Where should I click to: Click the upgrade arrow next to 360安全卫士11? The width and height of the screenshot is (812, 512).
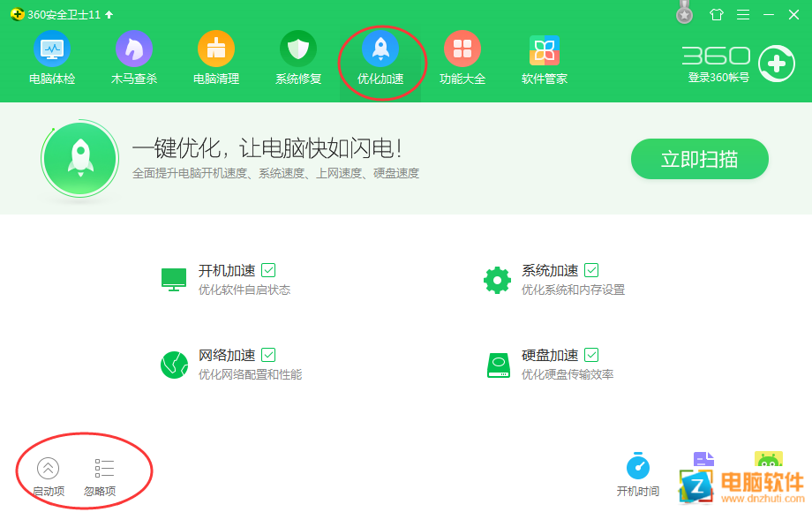pyautogui.click(x=109, y=14)
